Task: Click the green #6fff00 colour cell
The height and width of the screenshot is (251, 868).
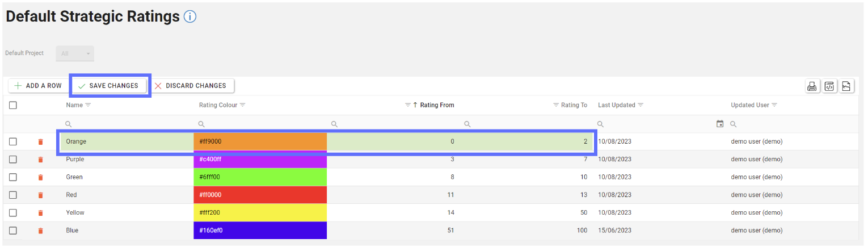Action: pos(260,177)
